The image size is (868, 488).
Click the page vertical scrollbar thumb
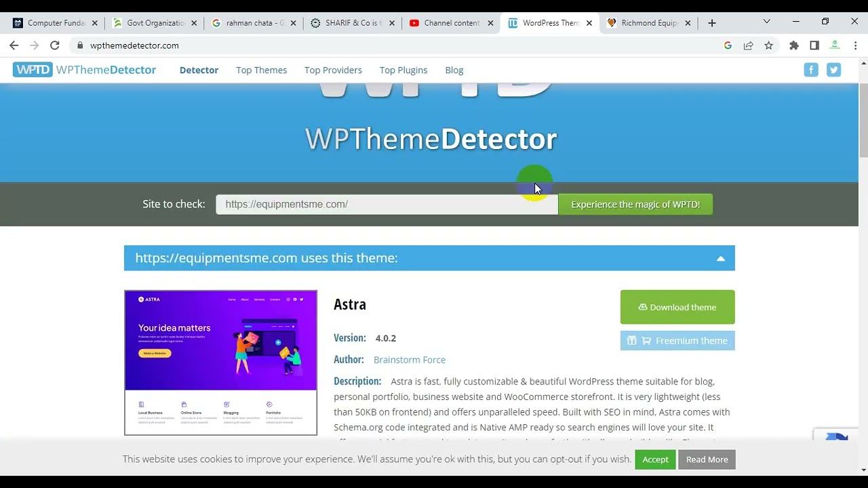coord(863,122)
